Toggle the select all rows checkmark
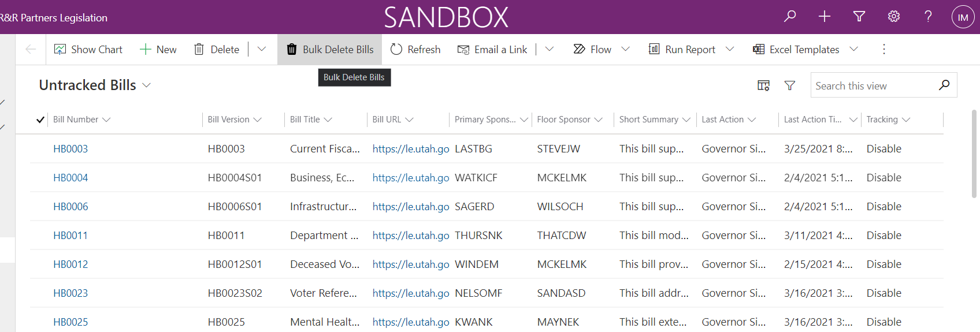This screenshot has height=332, width=980. (x=40, y=120)
